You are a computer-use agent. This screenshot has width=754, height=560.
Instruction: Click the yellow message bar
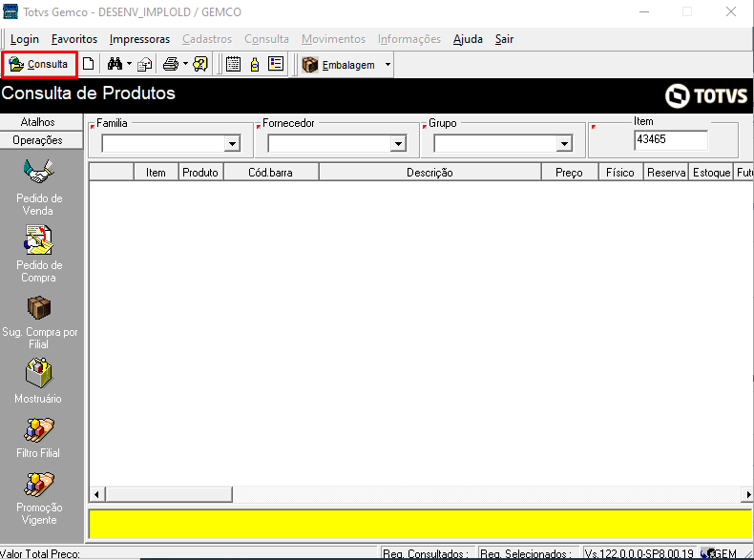point(420,524)
